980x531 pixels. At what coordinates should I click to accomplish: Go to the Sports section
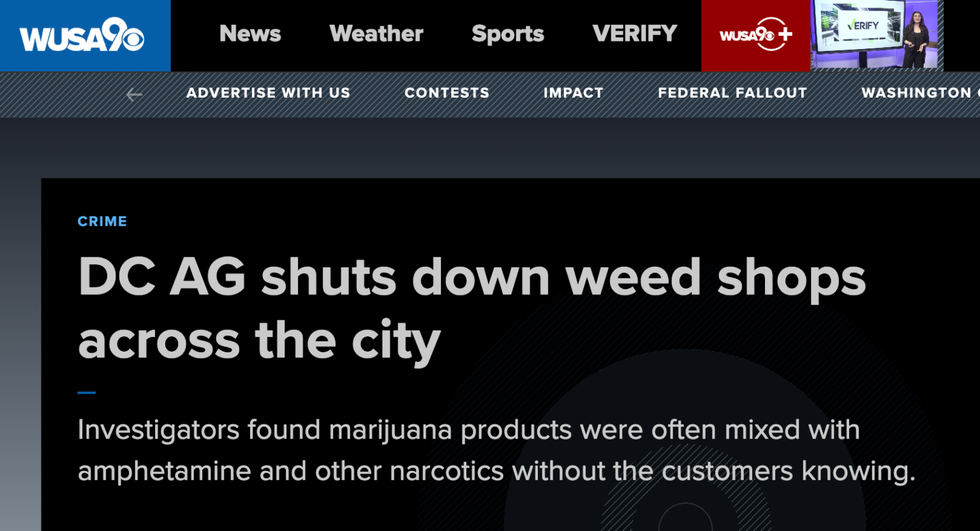508,34
